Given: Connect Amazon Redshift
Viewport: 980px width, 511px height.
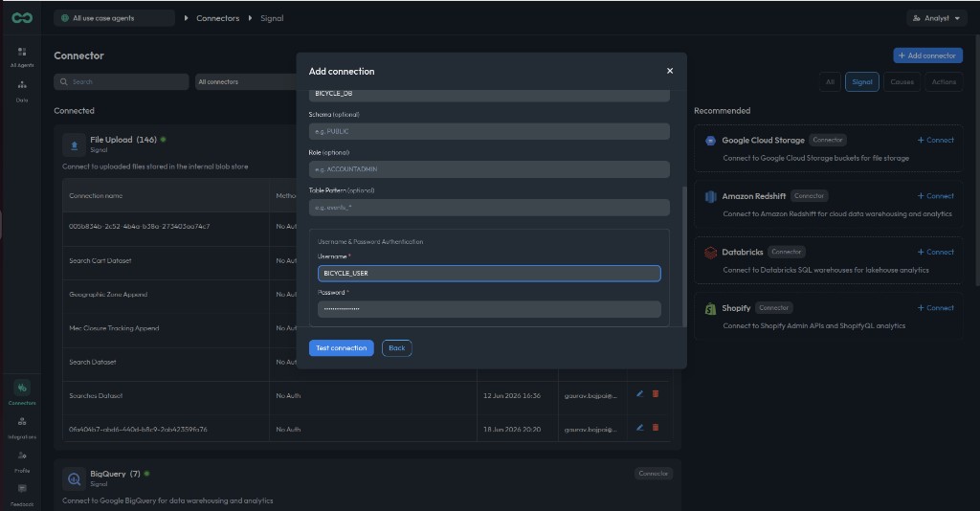Looking at the screenshot, I should coord(936,196).
